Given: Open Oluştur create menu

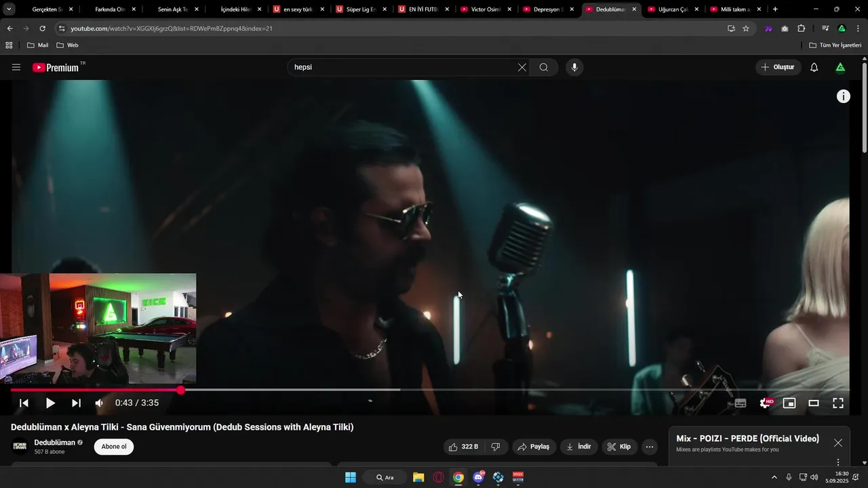Looking at the screenshot, I should 778,67.
